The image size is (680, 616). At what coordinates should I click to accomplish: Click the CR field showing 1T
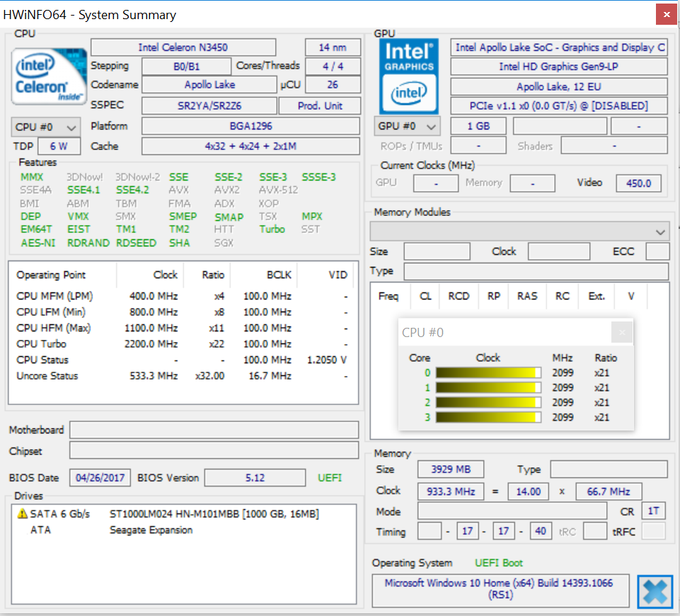point(654,511)
